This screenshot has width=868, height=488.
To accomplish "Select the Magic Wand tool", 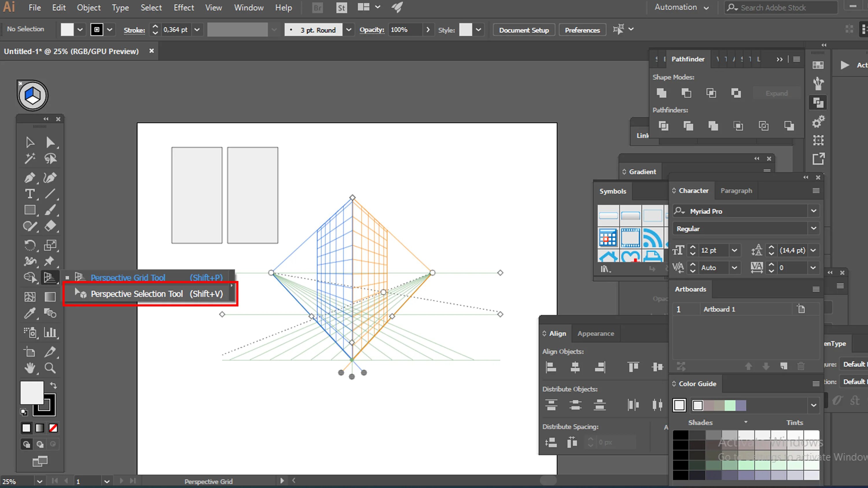I will [x=30, y=158].
